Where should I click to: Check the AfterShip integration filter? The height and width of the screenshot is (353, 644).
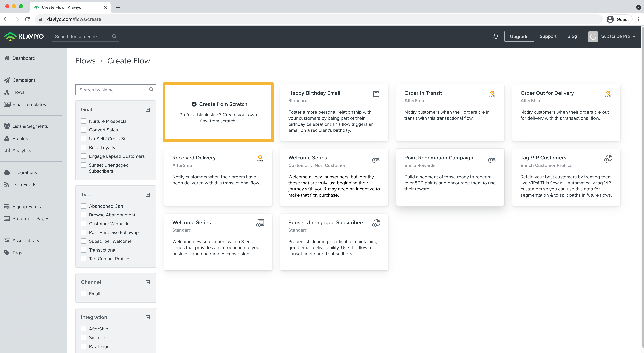point(84,329)
